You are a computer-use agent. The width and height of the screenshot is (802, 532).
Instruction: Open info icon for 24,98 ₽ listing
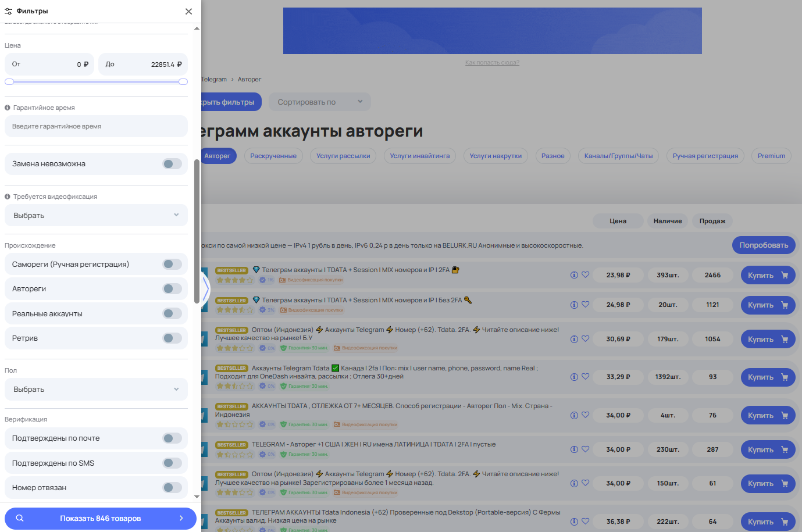[x=574, y=305]
